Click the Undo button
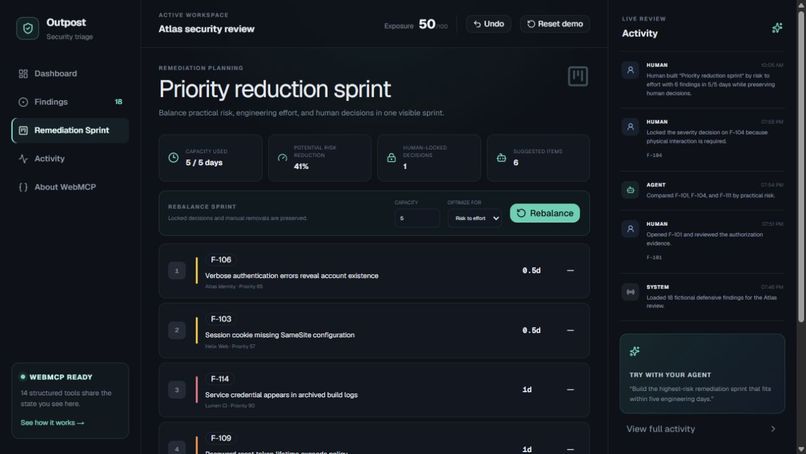This screenshot has width=806, height=454. coord(488,24)
